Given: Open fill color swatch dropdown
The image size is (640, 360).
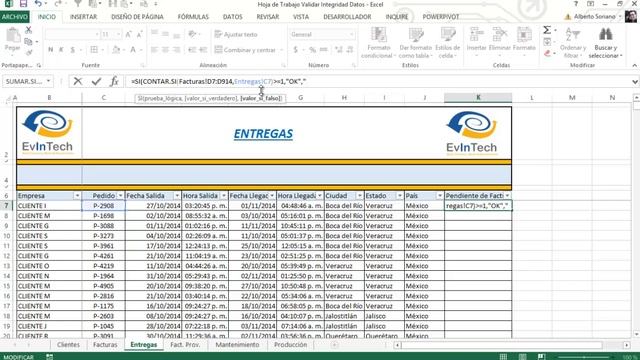Looking at the screenshot, I should [x=124, y=50].
